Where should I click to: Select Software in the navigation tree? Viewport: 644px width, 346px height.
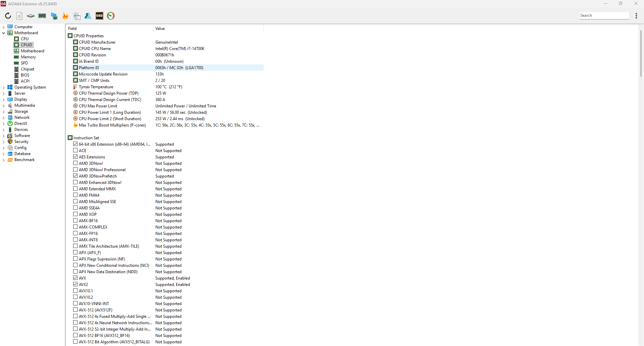pos(22,136)
